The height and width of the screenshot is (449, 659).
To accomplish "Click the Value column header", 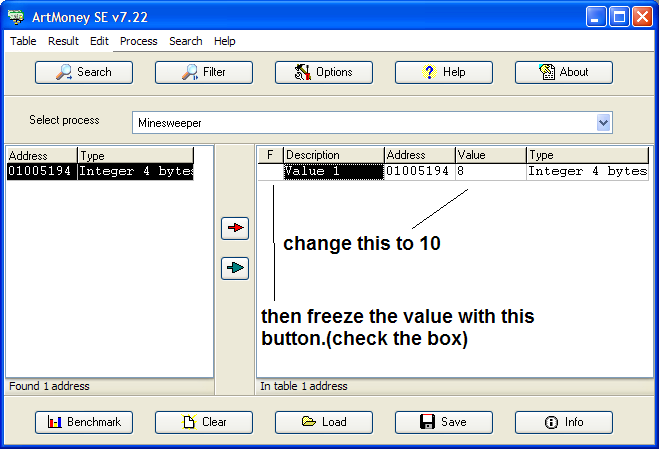I will click(491, 155).
